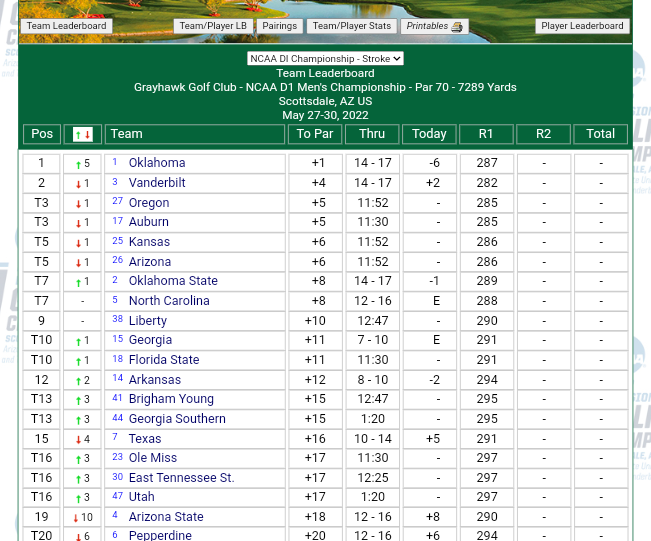Open the Player Leaderboard tab
Viewport: 651px width, 541px height.
pyautogui.click(x=583, y=26)
